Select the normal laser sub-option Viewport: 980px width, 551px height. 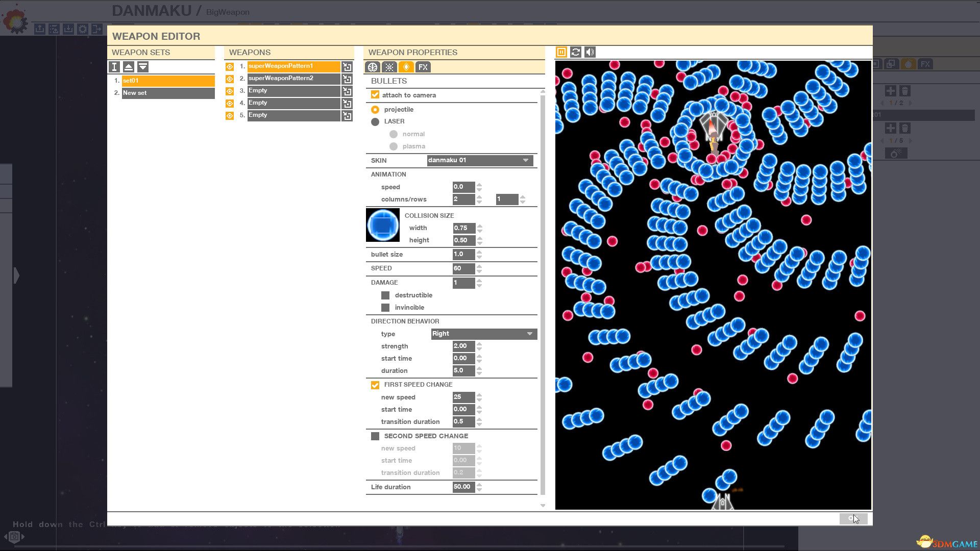coord(394,133)
